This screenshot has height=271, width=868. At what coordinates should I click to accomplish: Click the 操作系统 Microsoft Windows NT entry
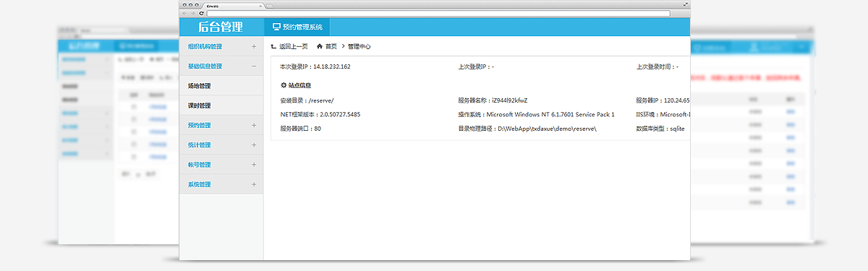[536, 114]
